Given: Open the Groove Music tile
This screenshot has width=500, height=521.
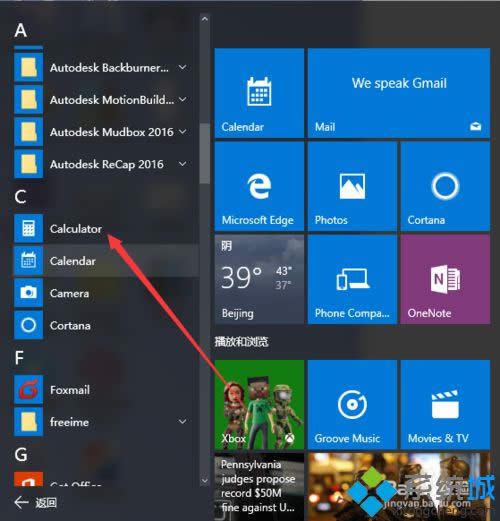Looking at the screenshot, I should [x=352, y=404].
